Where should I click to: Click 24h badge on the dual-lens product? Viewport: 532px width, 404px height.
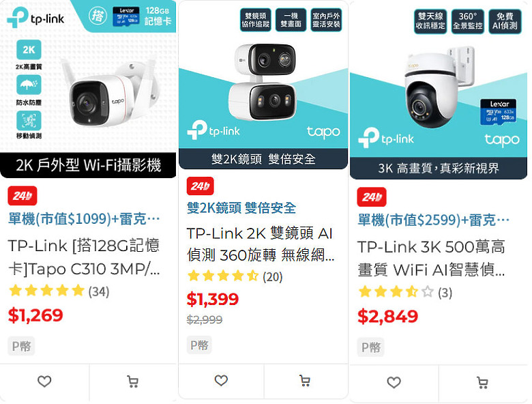pyautogui.click(x=200, y=186)
